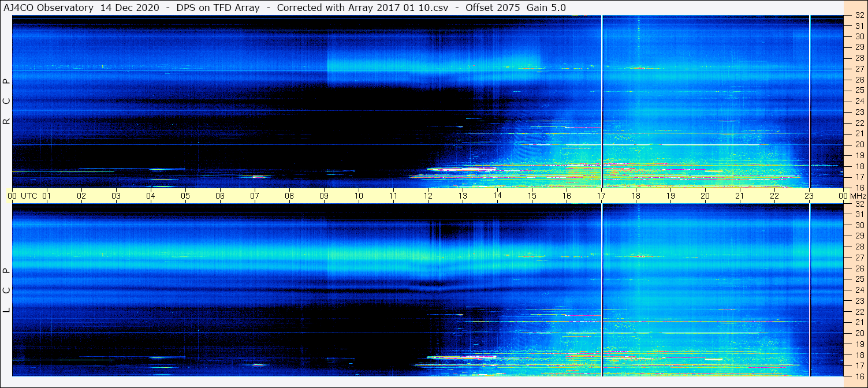Click the vertical "R C P" panel label
868x388 pixels.
click(6, 102)
